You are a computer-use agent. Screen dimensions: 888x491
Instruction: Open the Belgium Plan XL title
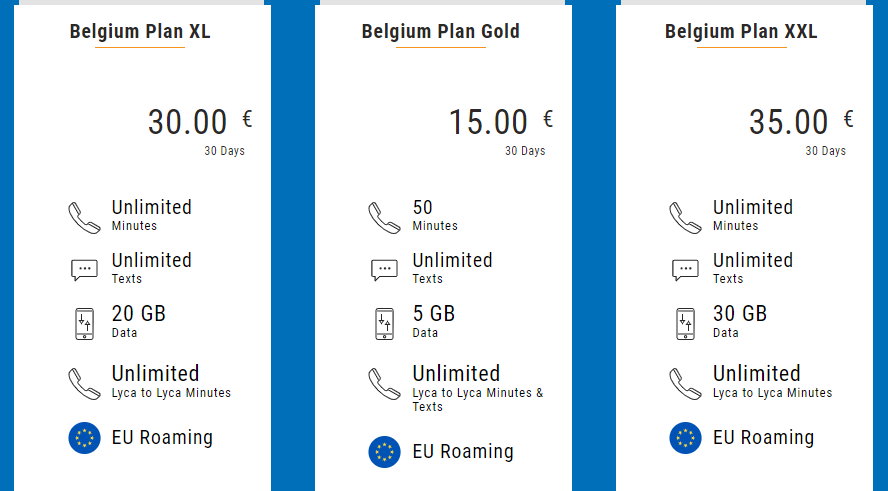(140, 32)
